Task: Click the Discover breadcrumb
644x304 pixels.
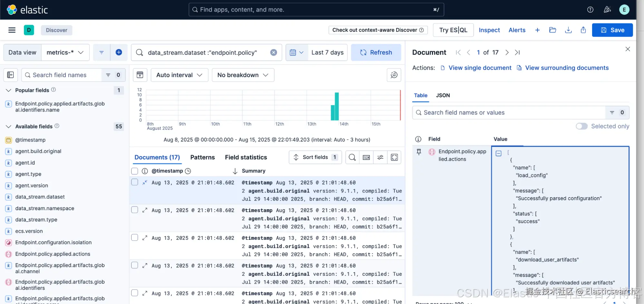Action: (x=56, y=30)
